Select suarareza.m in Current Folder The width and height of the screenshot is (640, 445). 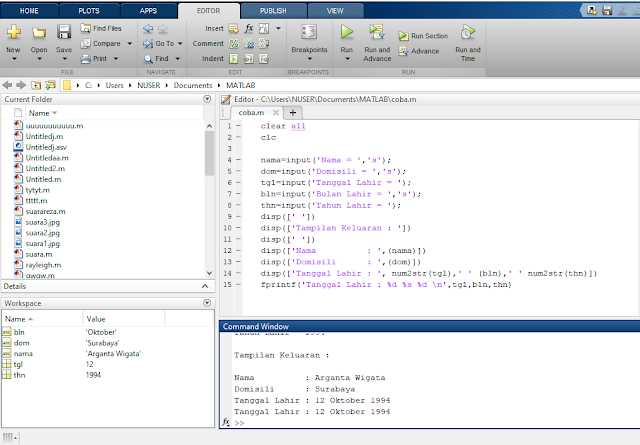[45, 211]
